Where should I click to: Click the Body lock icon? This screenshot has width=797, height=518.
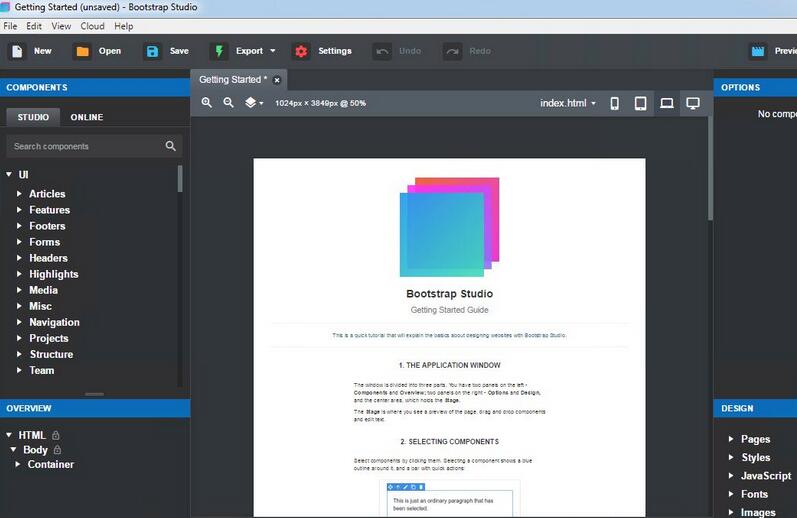57,450
